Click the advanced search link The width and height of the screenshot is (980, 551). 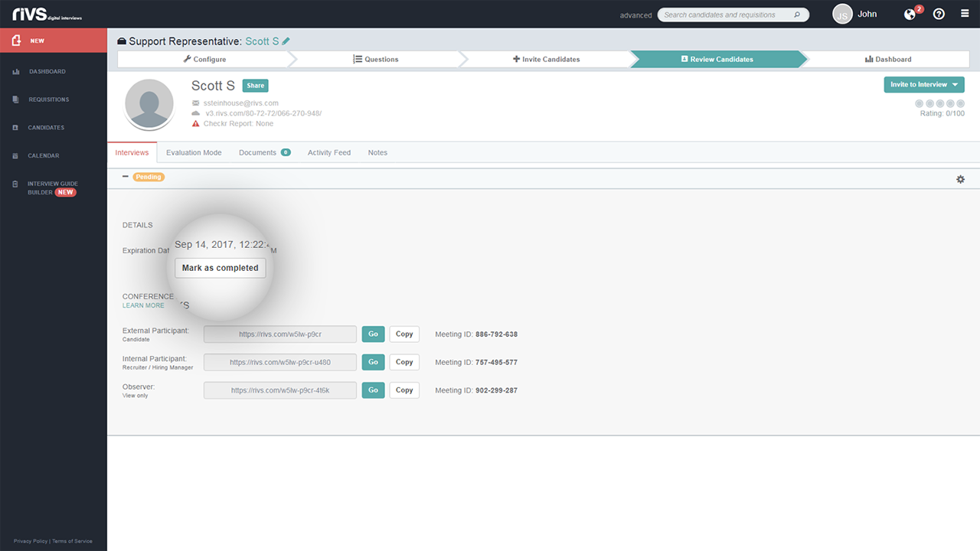pos(635,15)
